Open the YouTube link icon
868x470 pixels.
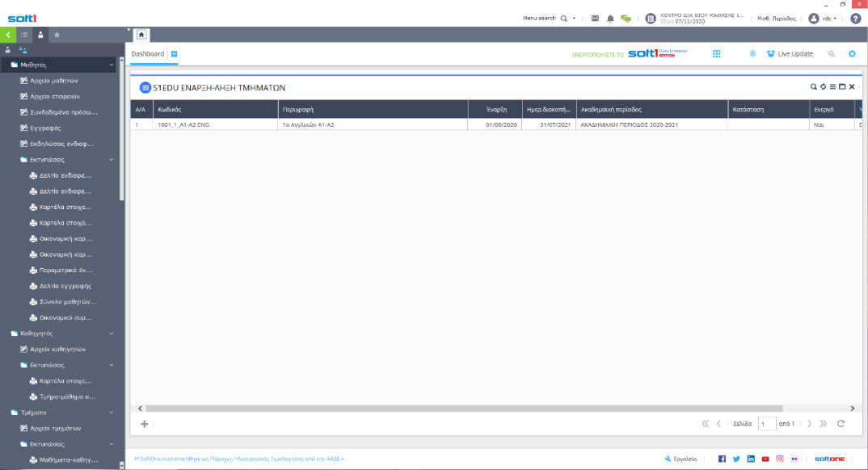tap(765, 459)
